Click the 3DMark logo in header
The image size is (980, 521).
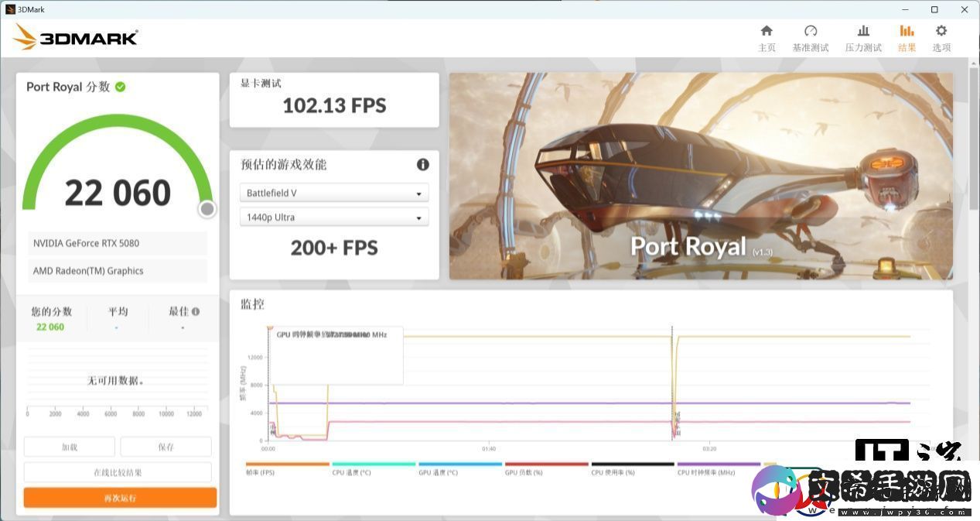coord(75,36)
